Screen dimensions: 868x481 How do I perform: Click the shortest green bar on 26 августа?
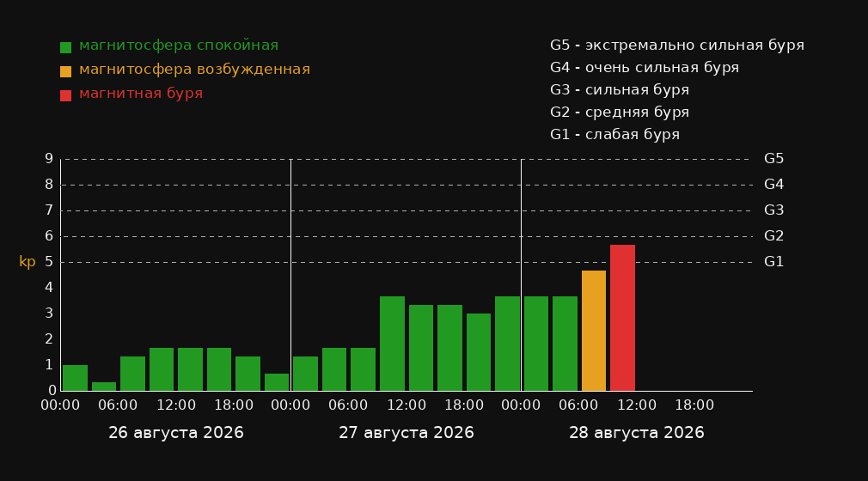103,387
